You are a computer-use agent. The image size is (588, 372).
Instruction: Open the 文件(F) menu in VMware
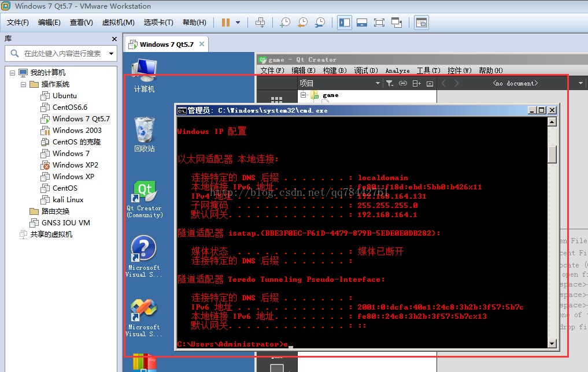coord(17,23)
